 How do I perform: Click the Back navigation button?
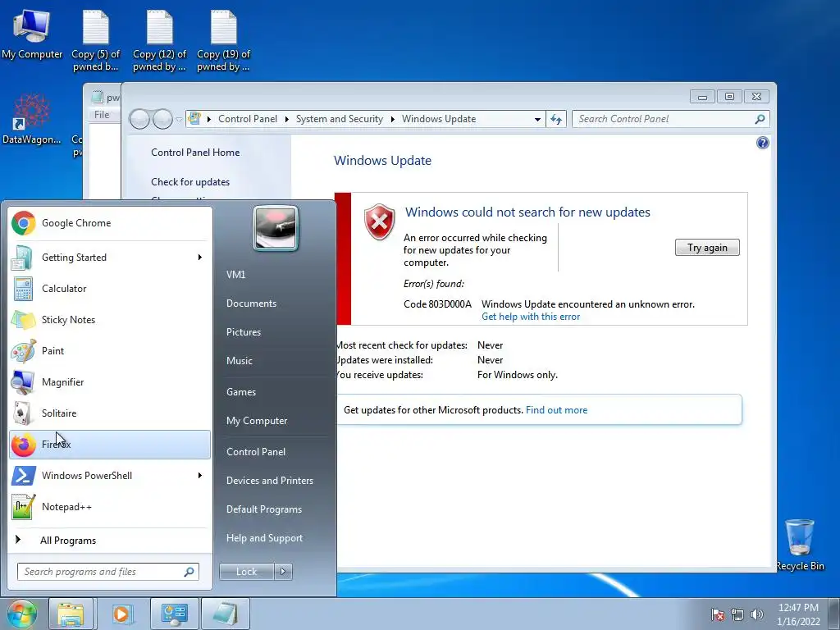[x=139, y=119]
